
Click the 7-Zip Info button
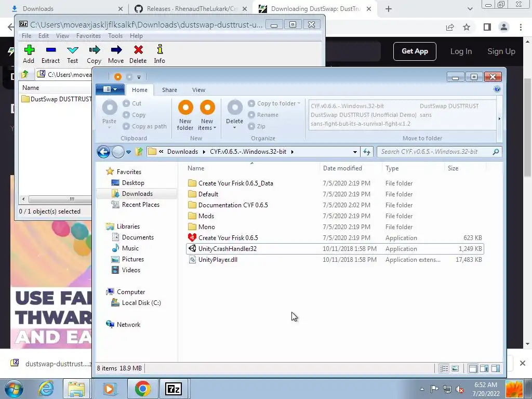pyautogui.click(x=159, y=54)
